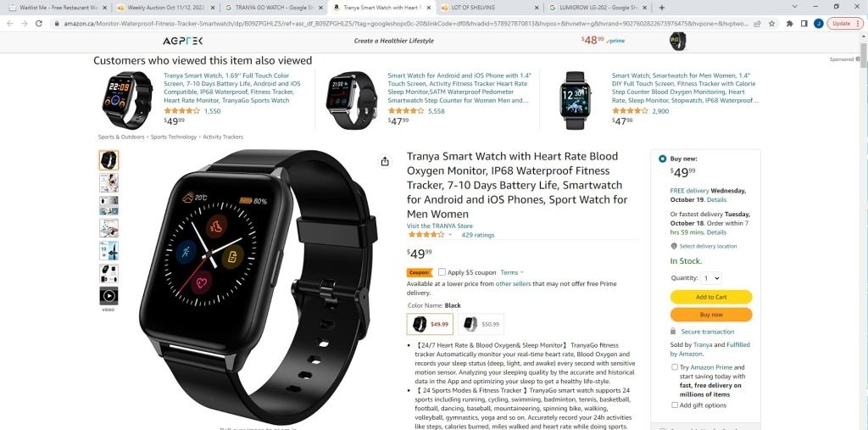This screenshot has height=430, width=868.
Task: Expand the star rating breakdown arrow
Action: click(450, 235)
